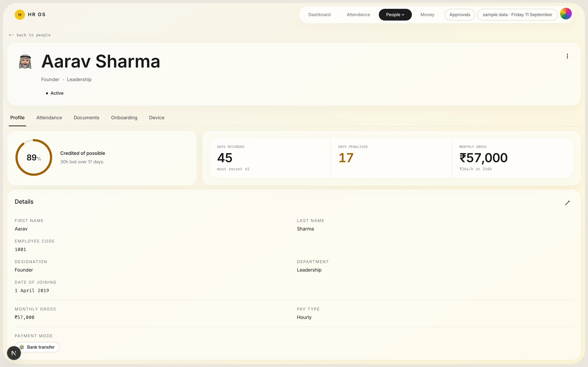Select the Bank transfer payment chip
This screenshot has height=367, width=588.
pyautogui.click(x=37, y=347)
